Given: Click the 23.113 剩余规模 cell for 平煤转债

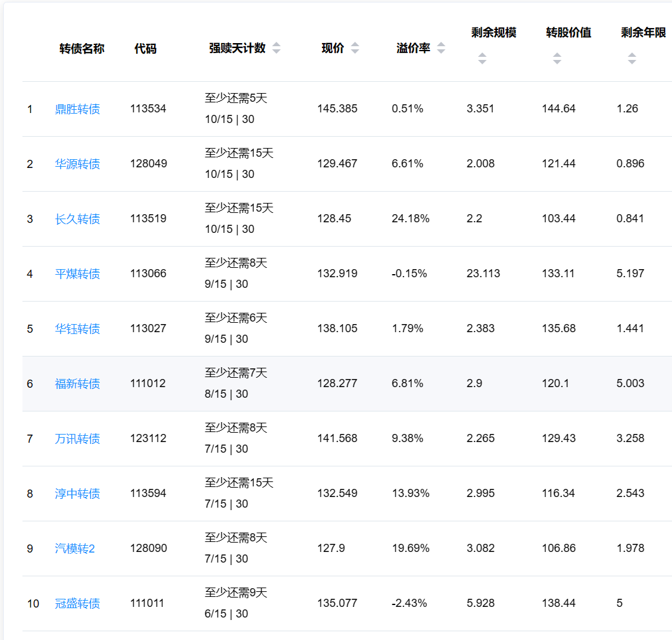Looking at the screenshot, I should tap(483, 273).
